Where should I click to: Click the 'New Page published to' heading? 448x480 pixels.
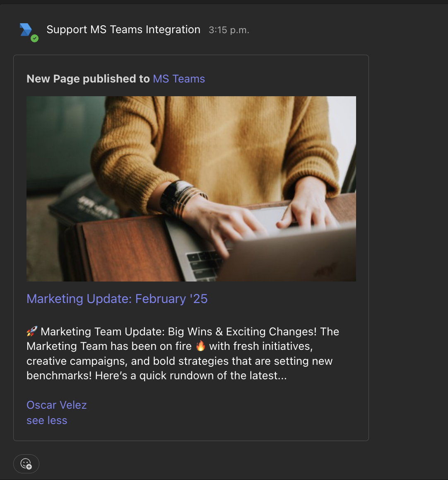(x=88, y=79)
